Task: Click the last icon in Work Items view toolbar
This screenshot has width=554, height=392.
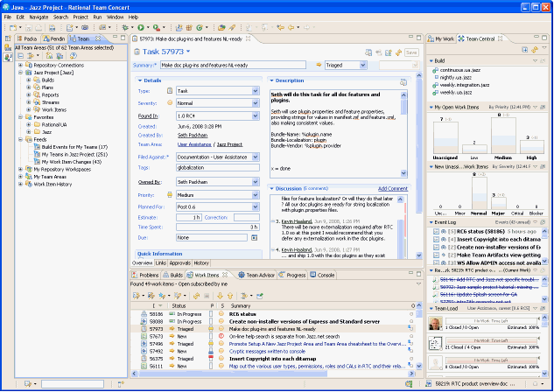Action: [260, 296]
